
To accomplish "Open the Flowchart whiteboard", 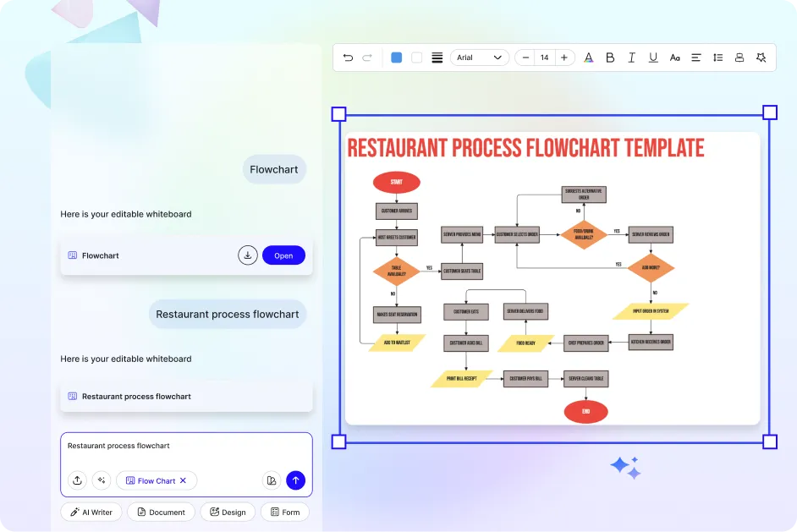I will [283, 255].
